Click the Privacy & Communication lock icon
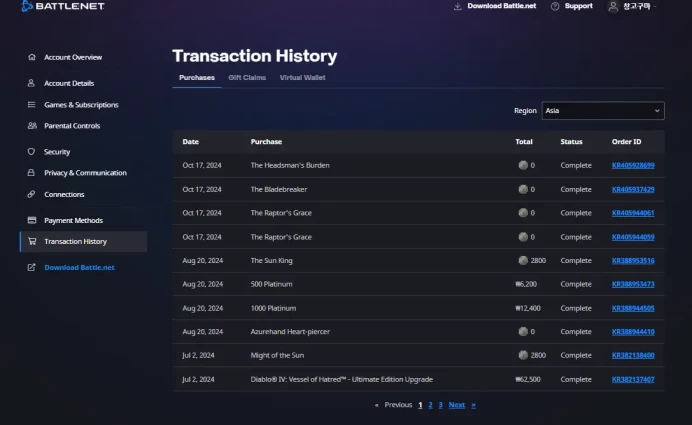The image size is (692, 425). (x=31, y=173)
